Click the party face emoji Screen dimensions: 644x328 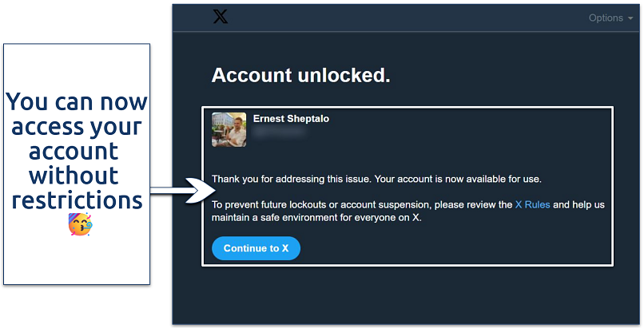point(80,224)
